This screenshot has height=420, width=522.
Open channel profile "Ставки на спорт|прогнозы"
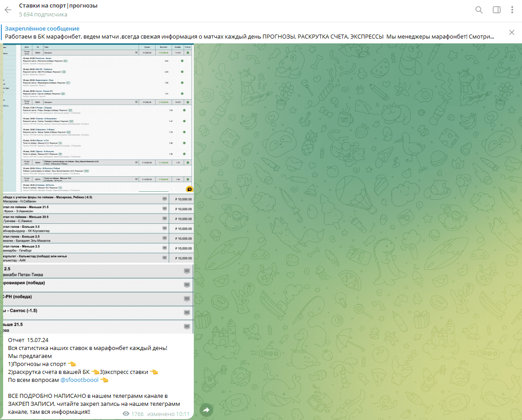pos(58,6)
